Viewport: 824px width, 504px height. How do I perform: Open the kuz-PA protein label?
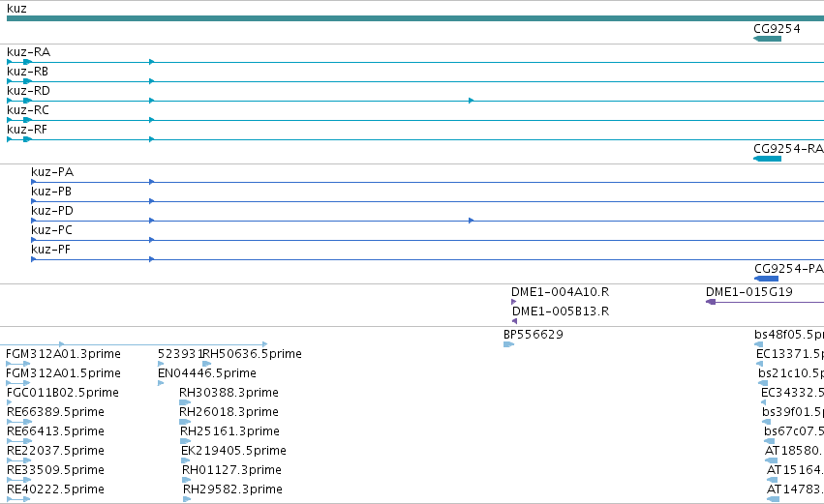pos(52,172)
